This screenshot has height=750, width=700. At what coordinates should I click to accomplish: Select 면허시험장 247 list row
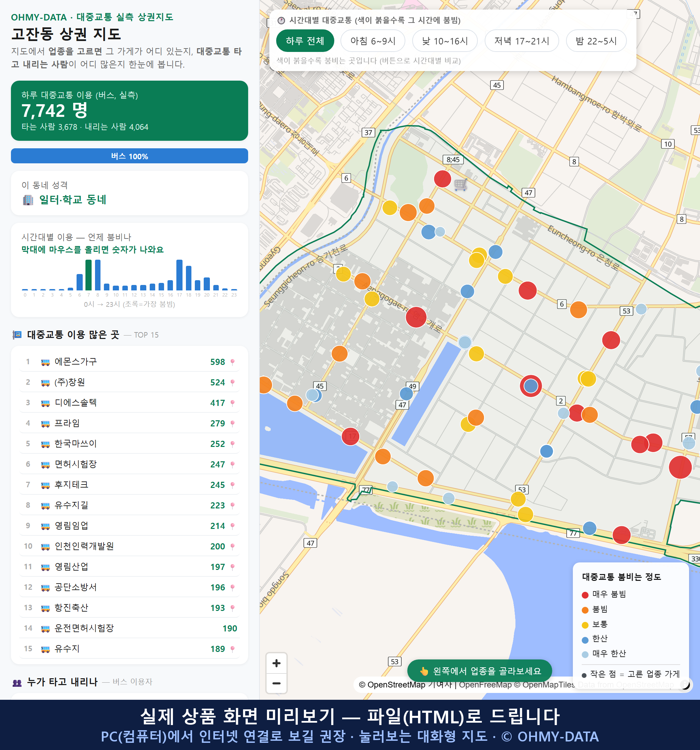[x=130, y=465]
